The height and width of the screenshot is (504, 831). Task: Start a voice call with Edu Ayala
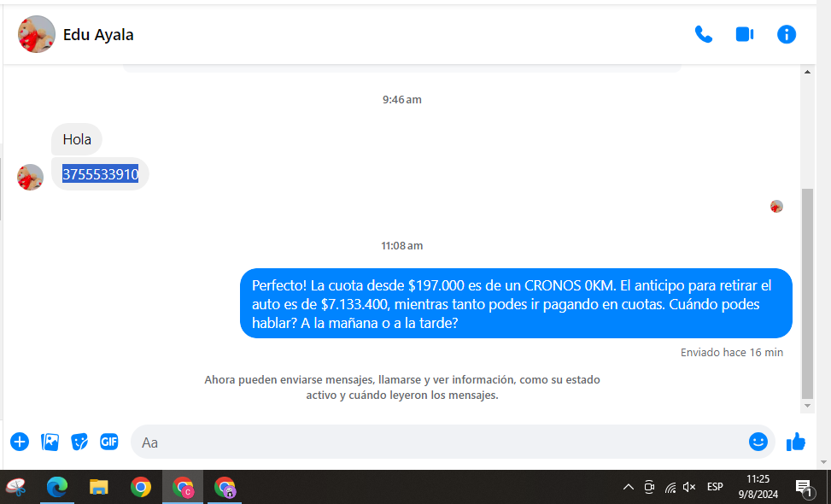click(x=703, y=34)
